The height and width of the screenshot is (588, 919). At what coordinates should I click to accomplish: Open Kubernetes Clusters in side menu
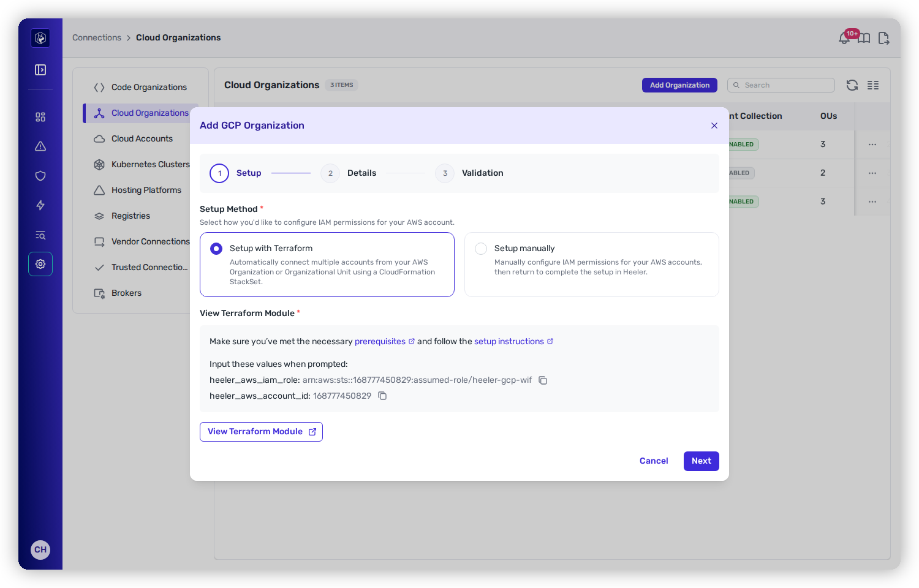coord(140,164)
